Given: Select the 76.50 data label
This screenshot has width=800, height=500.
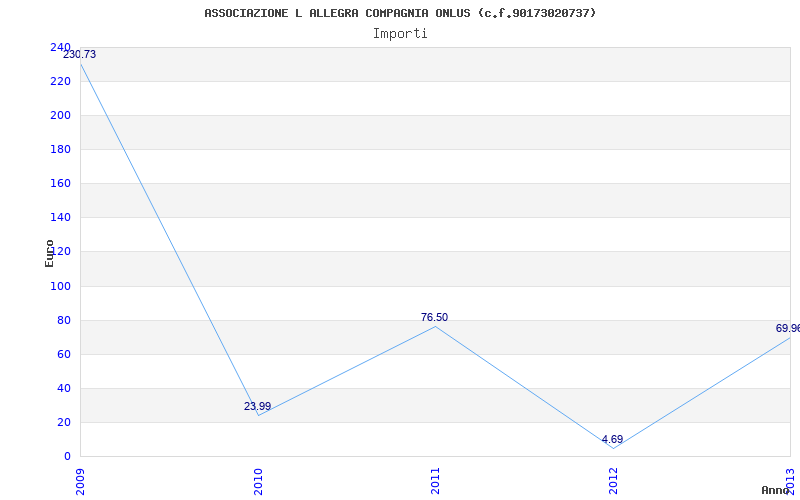Looking at the screenshot, I should pos(434,317).
